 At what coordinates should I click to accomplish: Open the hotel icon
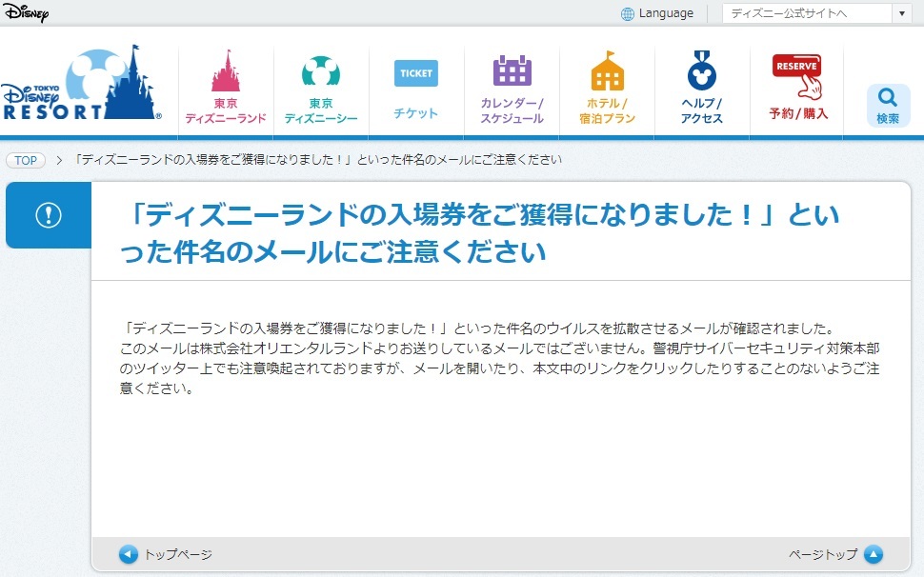(x=607, y=72)
